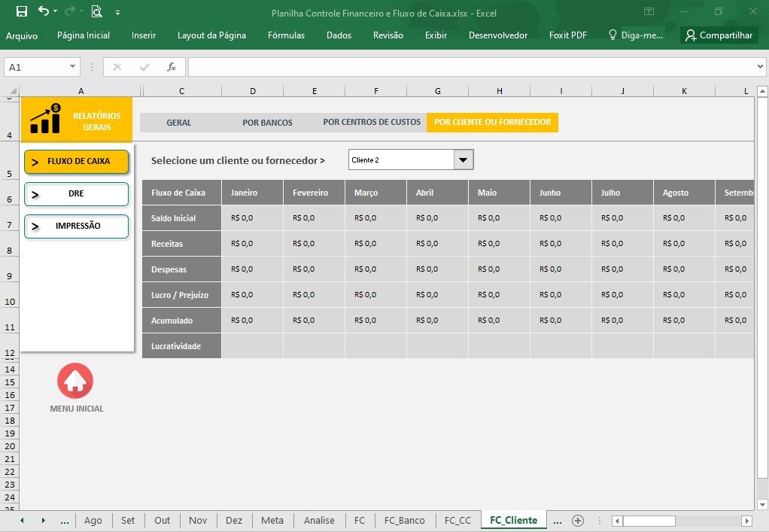
Task: Open the Inserir ribbon tab
Action: click(144, 35)
